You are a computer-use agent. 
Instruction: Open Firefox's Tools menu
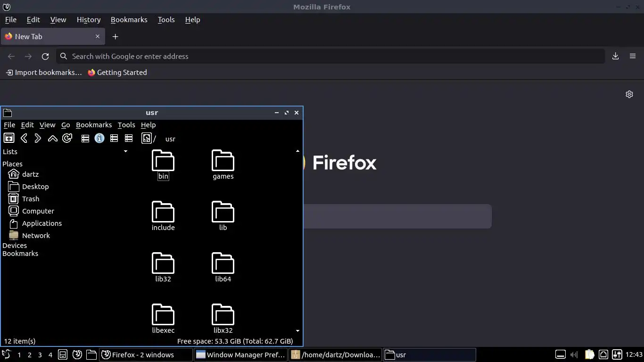click(166, 20)
